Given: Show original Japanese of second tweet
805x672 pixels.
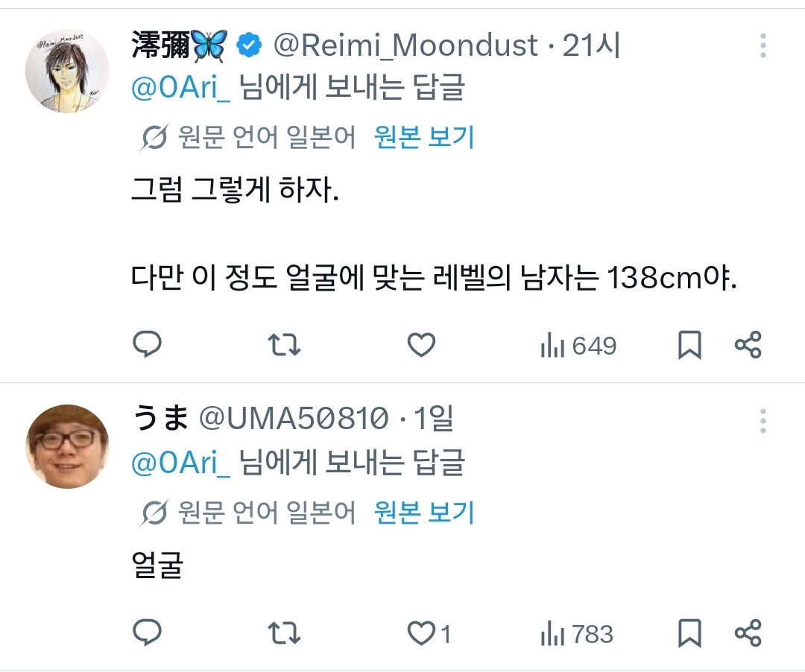Looking at the screenshot, I should (x=424, y=512).
